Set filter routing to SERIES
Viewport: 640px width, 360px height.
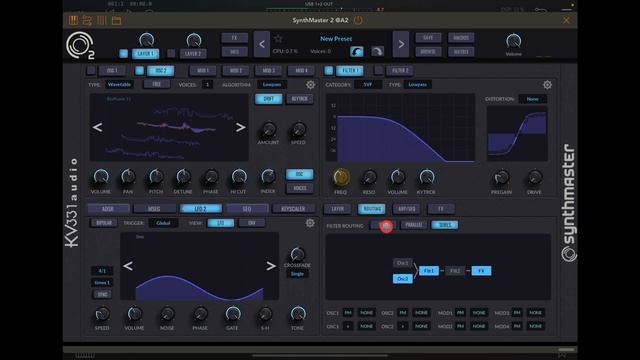click(x=444, y=225)
